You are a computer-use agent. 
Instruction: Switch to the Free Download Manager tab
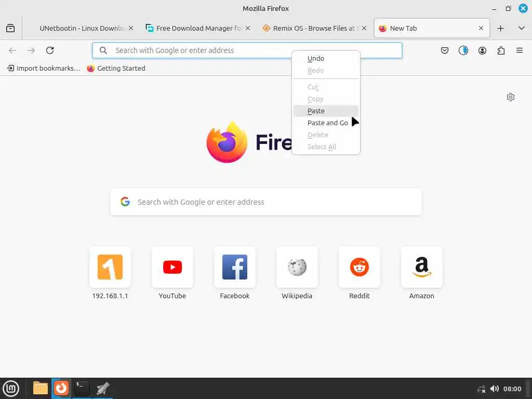click(x=198, y=28)
